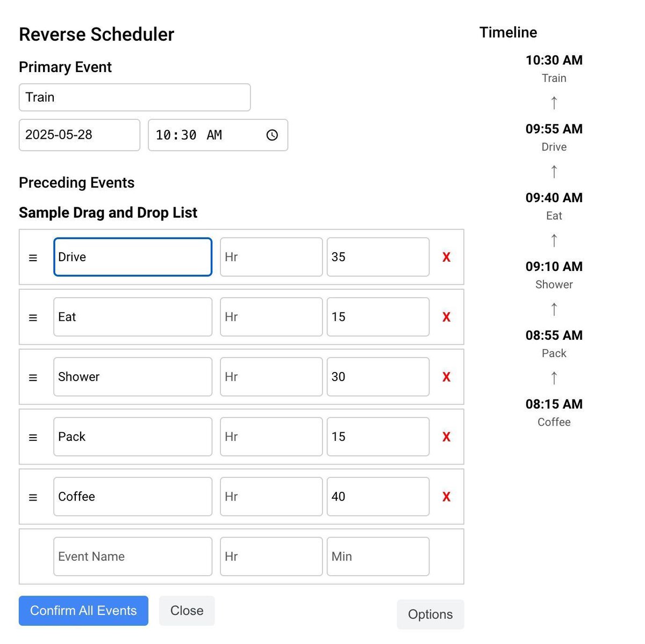Screen dimensions: 645x644
Task: Select the 09:55 AM Drive timeline entry
Action: [554, 137]
